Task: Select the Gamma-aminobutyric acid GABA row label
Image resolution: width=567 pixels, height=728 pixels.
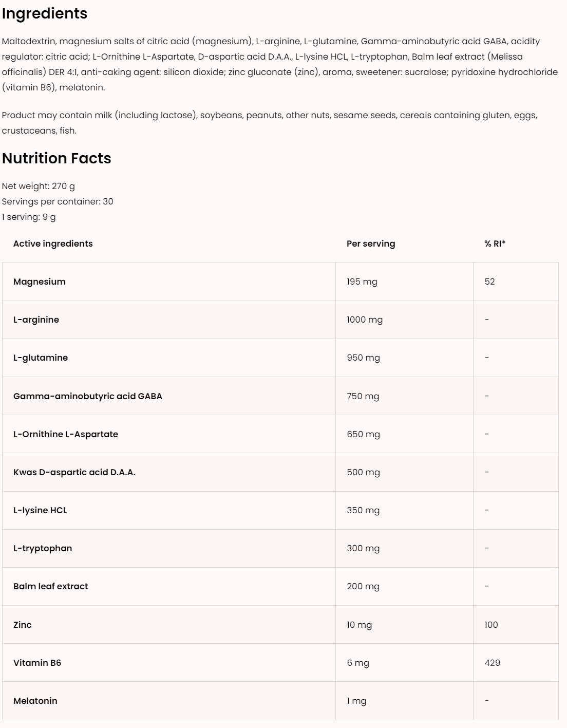Action: pyautogui.click(x=88, y=396)
